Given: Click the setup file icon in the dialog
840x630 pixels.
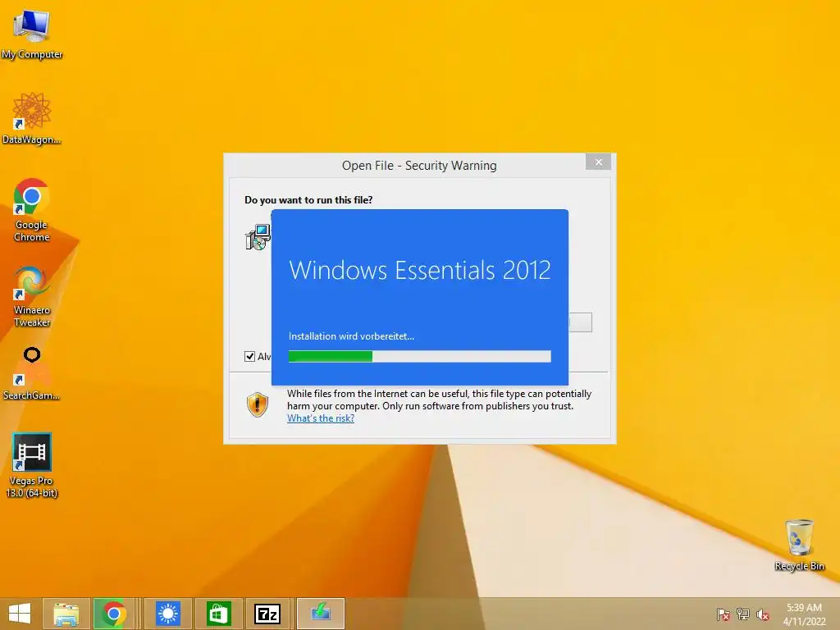Looking at the screenshot, I should tap(258, 237).
